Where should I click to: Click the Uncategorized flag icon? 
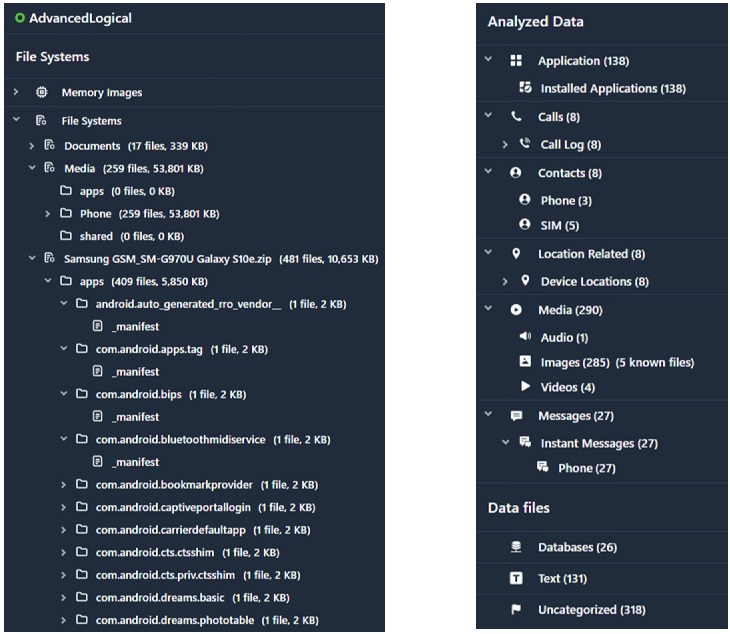pyautogui.click(x=516, y=609)
